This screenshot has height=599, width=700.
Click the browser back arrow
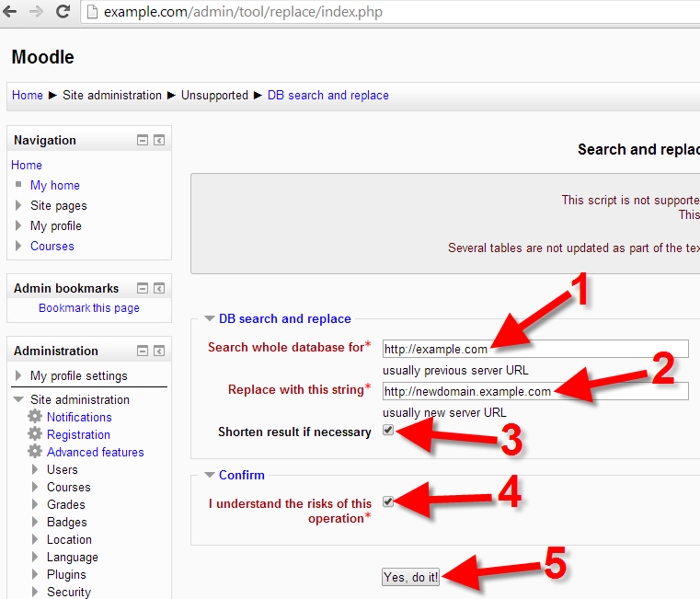9,12
